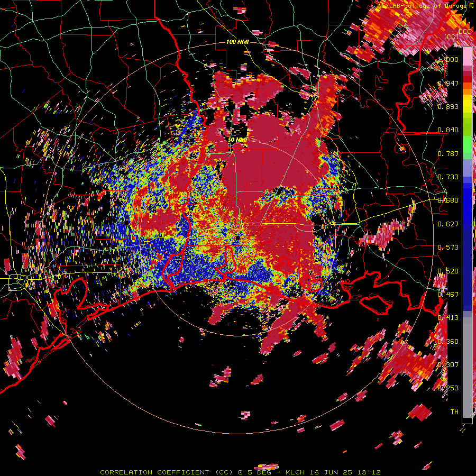Click the 0.360 legend value
Screen dimensions: 476x476
point(448,342)
